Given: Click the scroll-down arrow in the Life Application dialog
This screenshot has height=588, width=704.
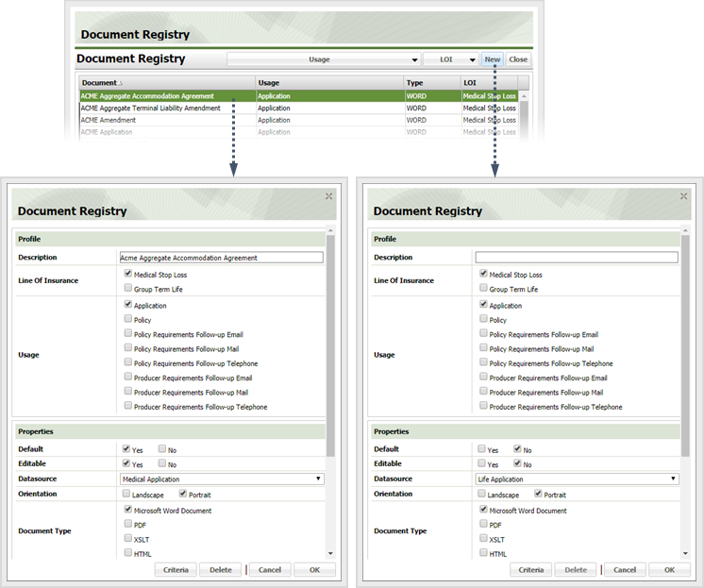Looking at the screenshot, I should coord(684,553).
